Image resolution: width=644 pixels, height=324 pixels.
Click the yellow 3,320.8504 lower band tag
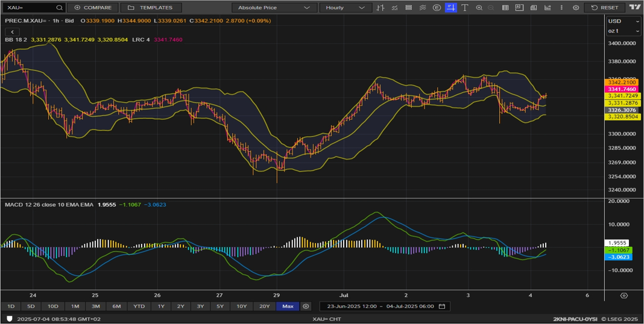(622, 117)
